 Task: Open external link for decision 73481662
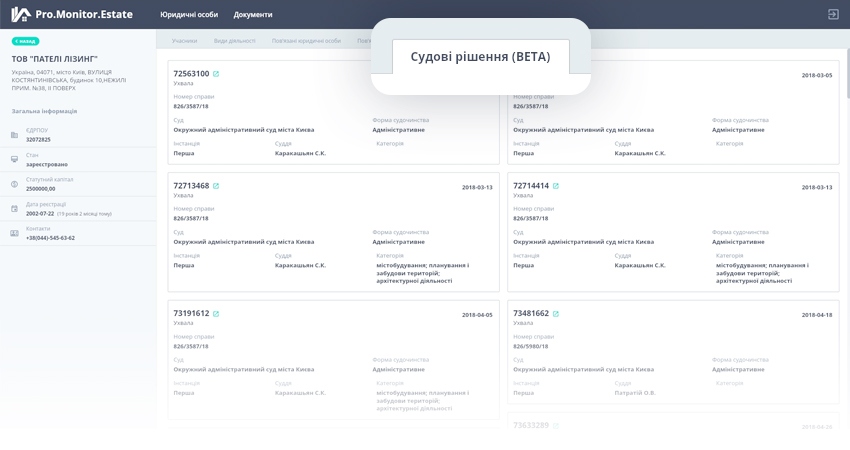pyautogui.click(x=556, y=314)
